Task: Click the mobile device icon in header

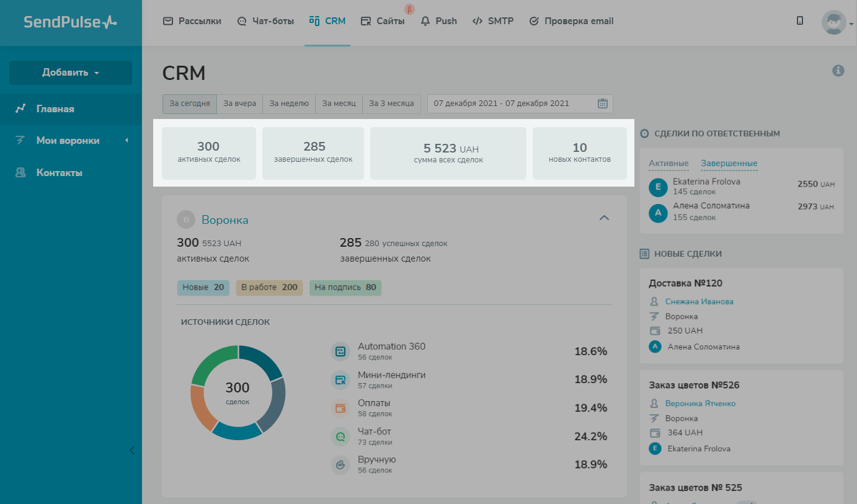Action: 800,20
